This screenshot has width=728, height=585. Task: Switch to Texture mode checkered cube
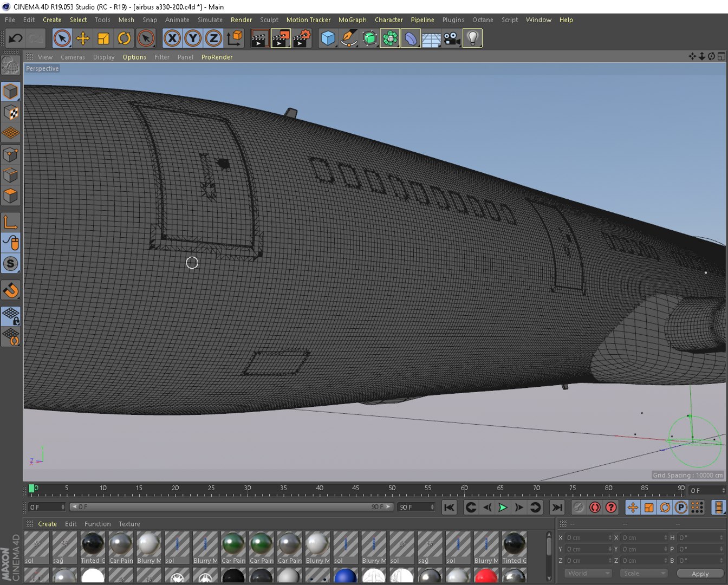click(10, 112)
